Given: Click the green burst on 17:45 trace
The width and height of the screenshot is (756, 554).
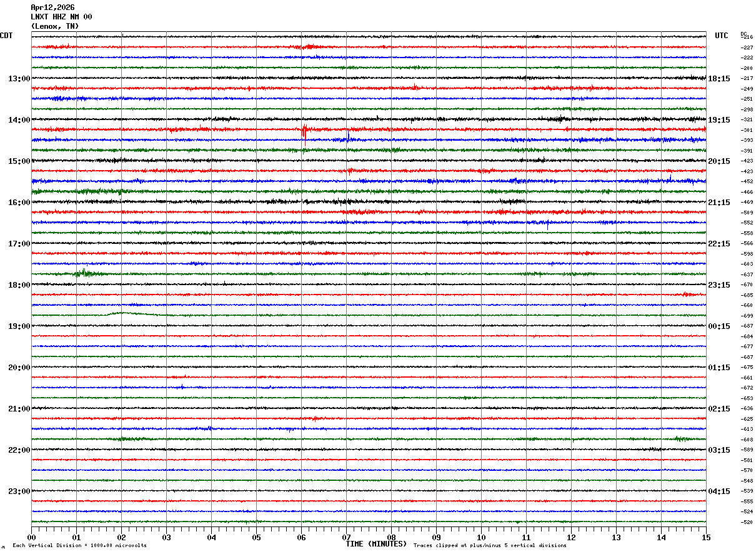Looking at the screenshot, I should click(86, 273).
